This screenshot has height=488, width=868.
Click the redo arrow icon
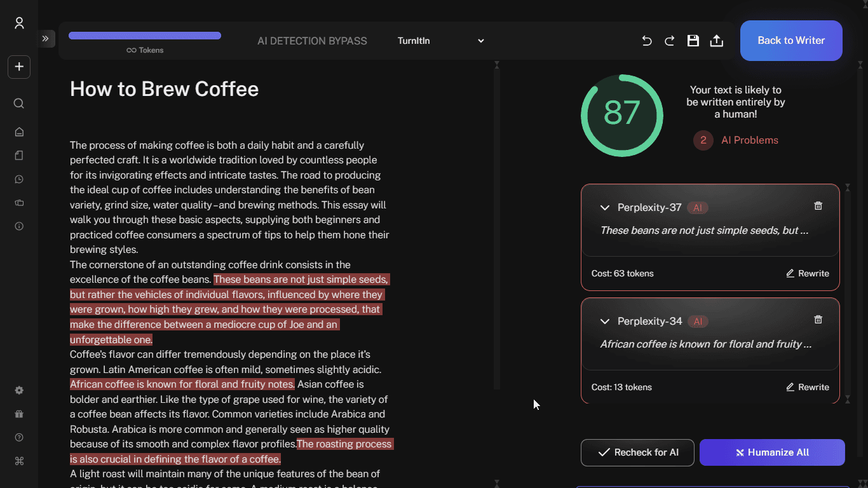[670, 41]
